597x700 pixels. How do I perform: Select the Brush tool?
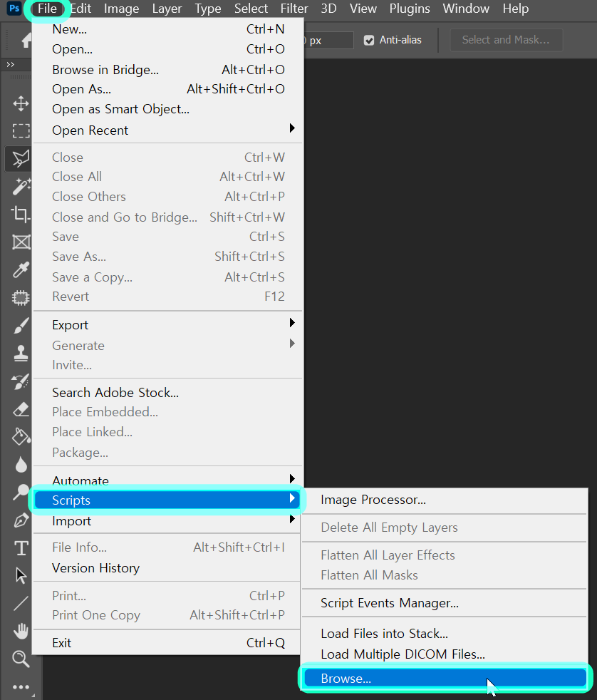(21, 326)
